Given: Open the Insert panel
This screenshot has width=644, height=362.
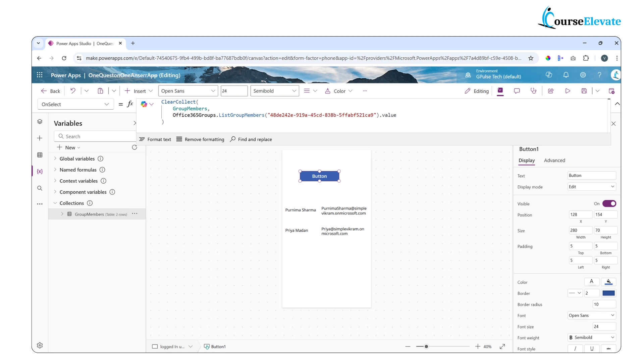Looking at the screenshot, I should [40, 138].
